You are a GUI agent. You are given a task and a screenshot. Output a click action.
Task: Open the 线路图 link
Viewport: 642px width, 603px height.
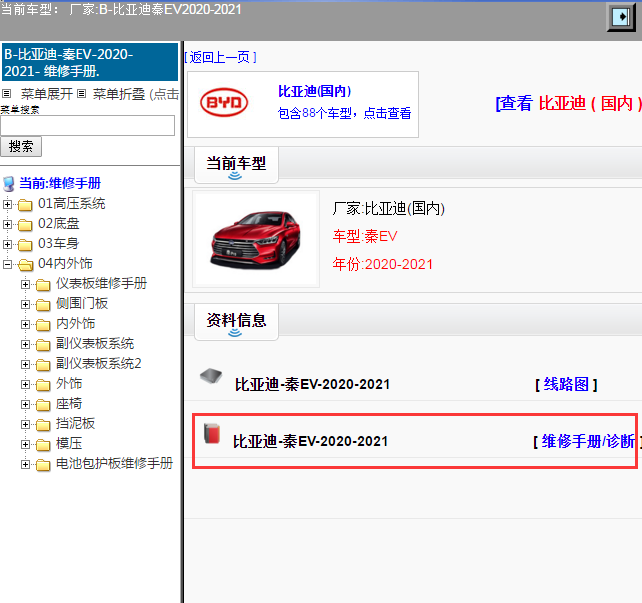point(566,384)
